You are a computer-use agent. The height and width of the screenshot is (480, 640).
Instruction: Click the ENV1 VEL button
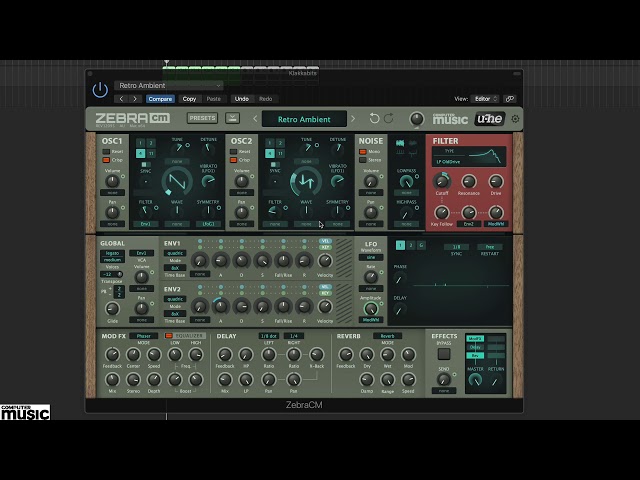325,241
